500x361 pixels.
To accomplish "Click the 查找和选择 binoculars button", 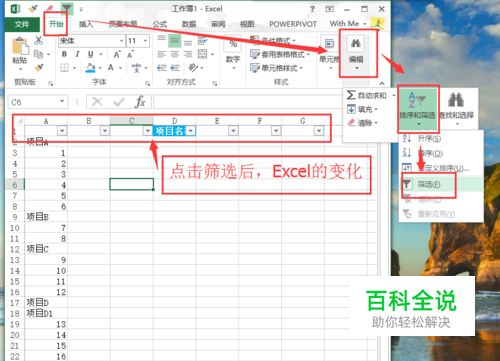I will point(457,108).
